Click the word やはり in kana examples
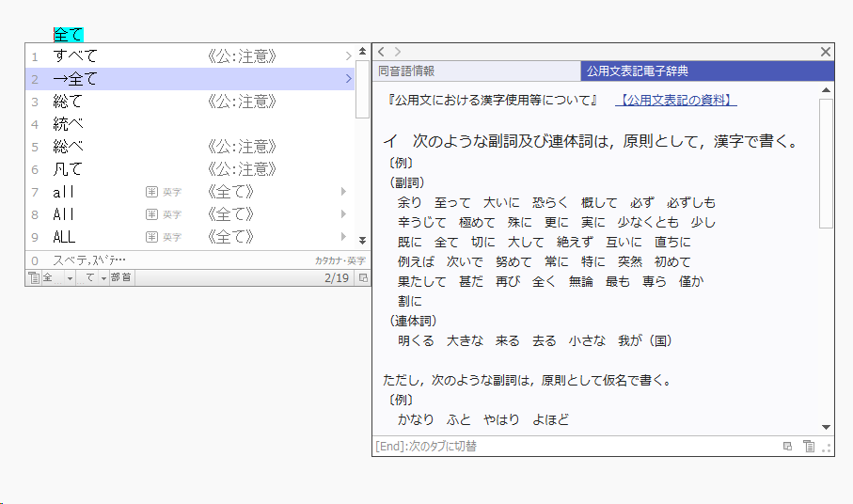The height and width of the screenshot is (504, 853). point(501,419)
